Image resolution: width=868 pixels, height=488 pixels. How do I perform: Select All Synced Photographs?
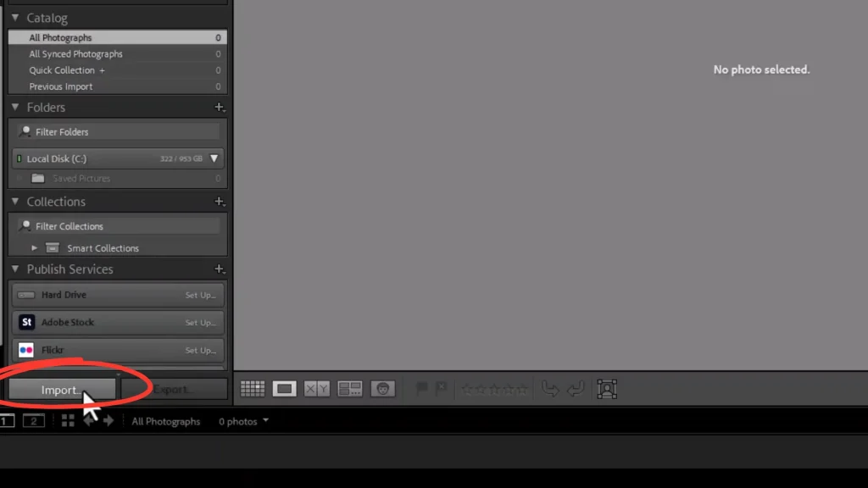117,53
